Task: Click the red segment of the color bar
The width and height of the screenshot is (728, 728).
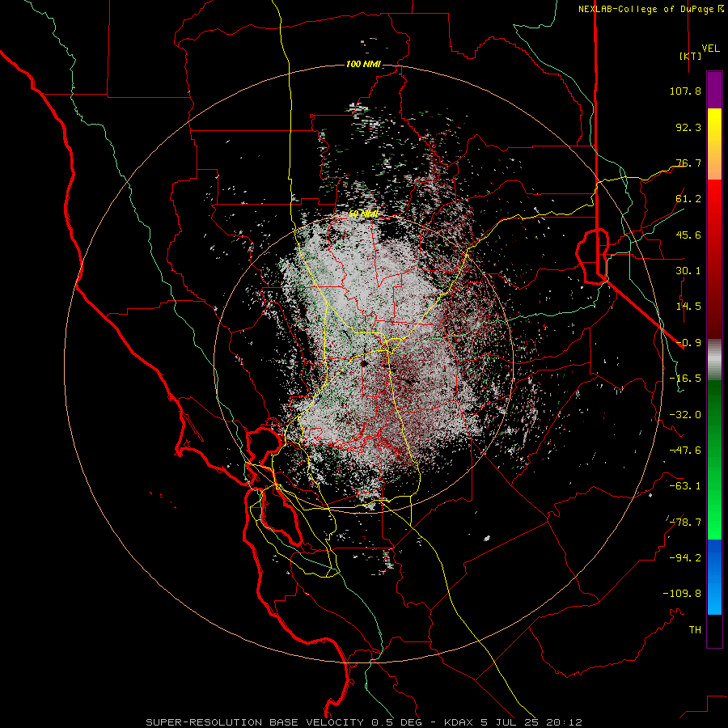Action: (714, 259)
